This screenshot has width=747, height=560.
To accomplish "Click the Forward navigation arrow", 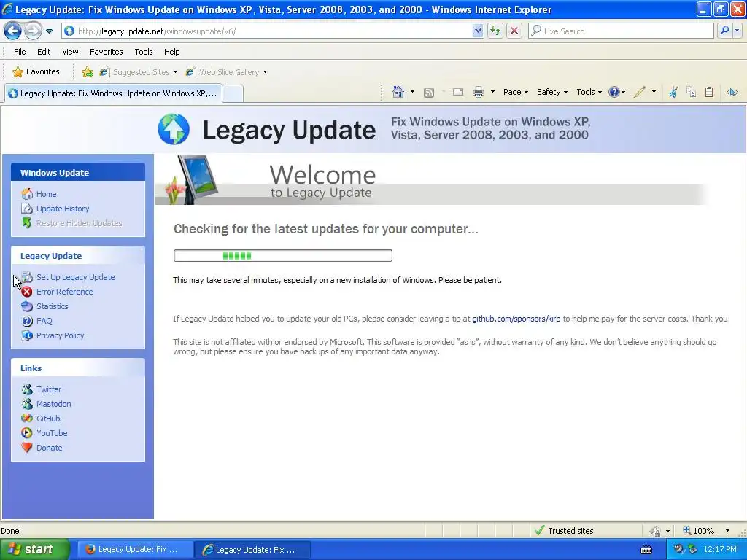I will pyautogui.click(x=33, y=31).
